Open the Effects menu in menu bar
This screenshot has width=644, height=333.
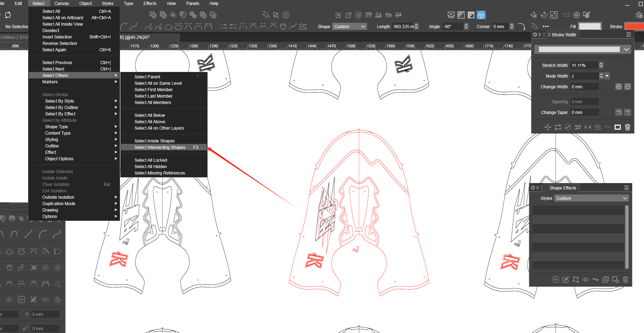click(x=150, y=4)
